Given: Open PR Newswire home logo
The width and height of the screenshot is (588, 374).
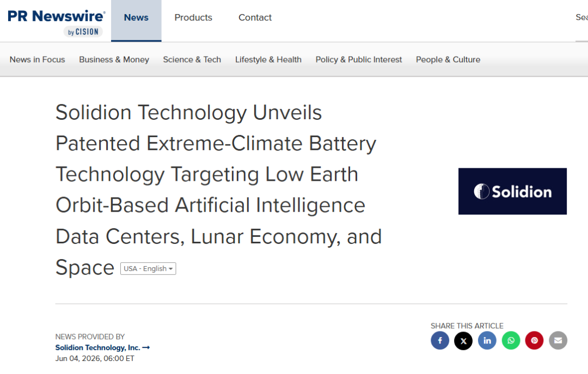Looking at the screenshot, I should [x=56, y=22].
